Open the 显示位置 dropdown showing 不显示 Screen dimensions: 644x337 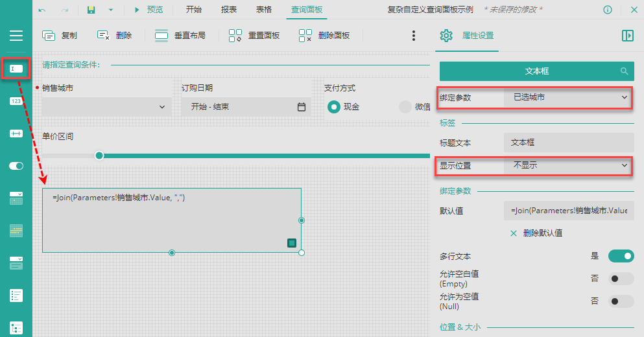(569, 165)
